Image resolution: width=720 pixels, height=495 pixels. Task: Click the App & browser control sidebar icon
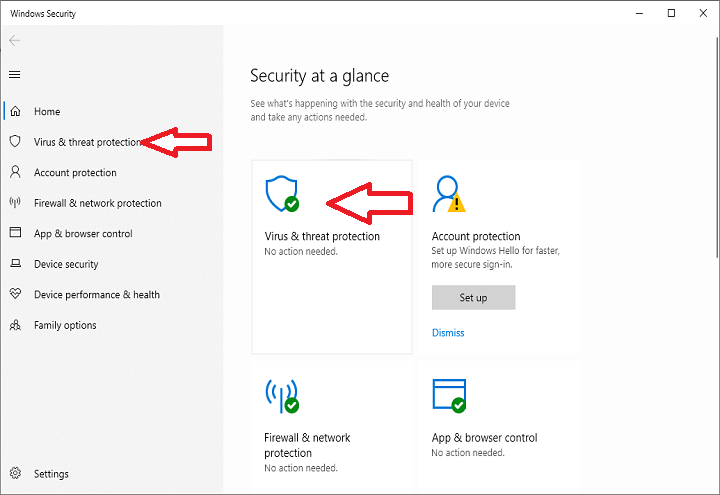[15, 233]
